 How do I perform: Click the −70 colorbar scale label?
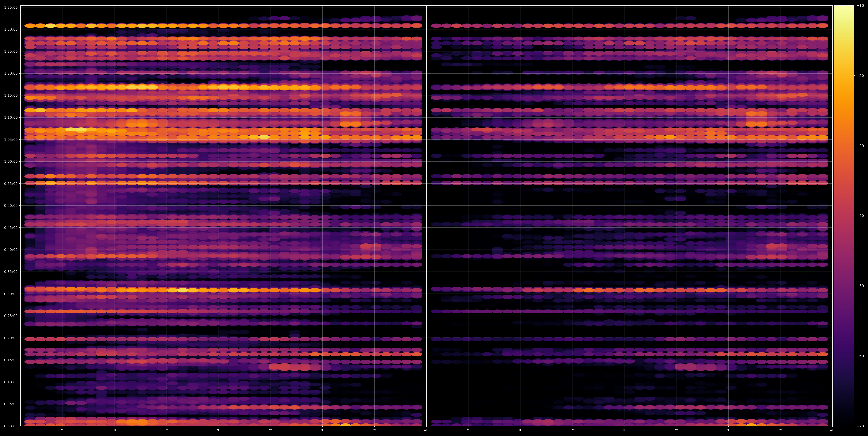click(860, 426)
